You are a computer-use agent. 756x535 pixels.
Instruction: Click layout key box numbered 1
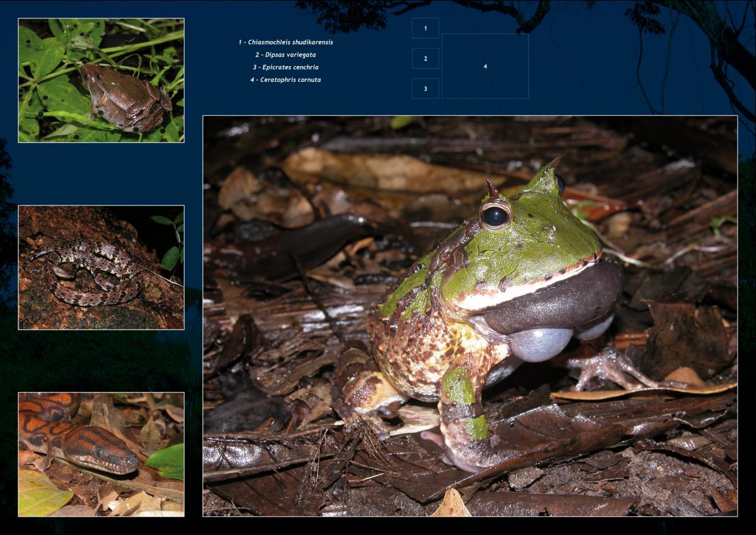click(x=426, y=28)
